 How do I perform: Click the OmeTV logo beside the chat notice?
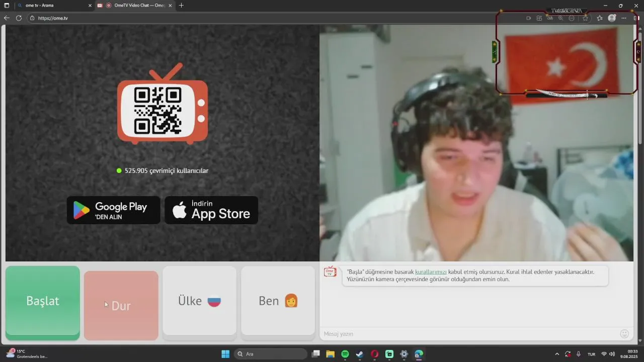coord(330,271)
